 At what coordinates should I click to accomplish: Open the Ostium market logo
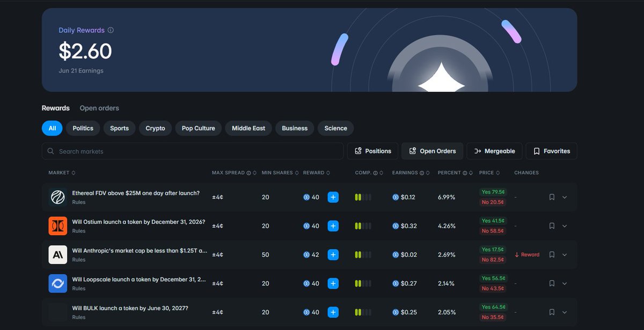[58, 226]
